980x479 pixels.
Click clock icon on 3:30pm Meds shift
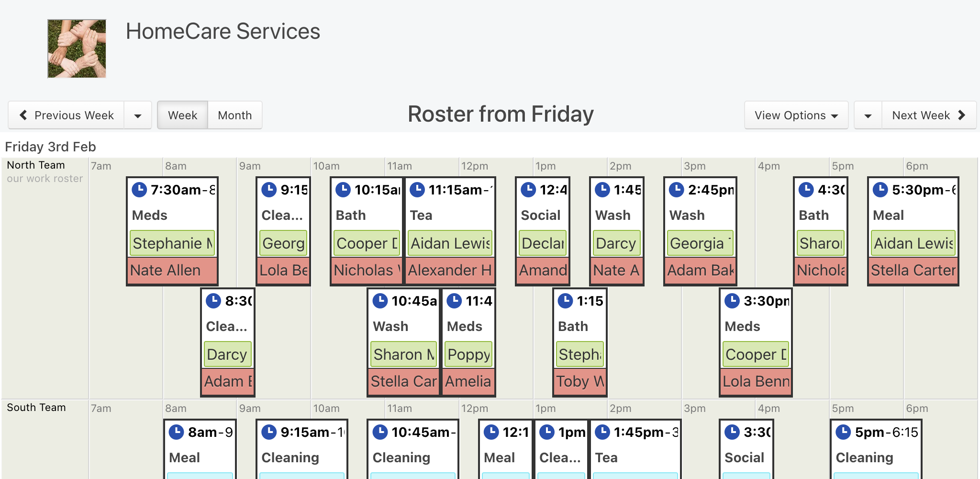point(732,301)
